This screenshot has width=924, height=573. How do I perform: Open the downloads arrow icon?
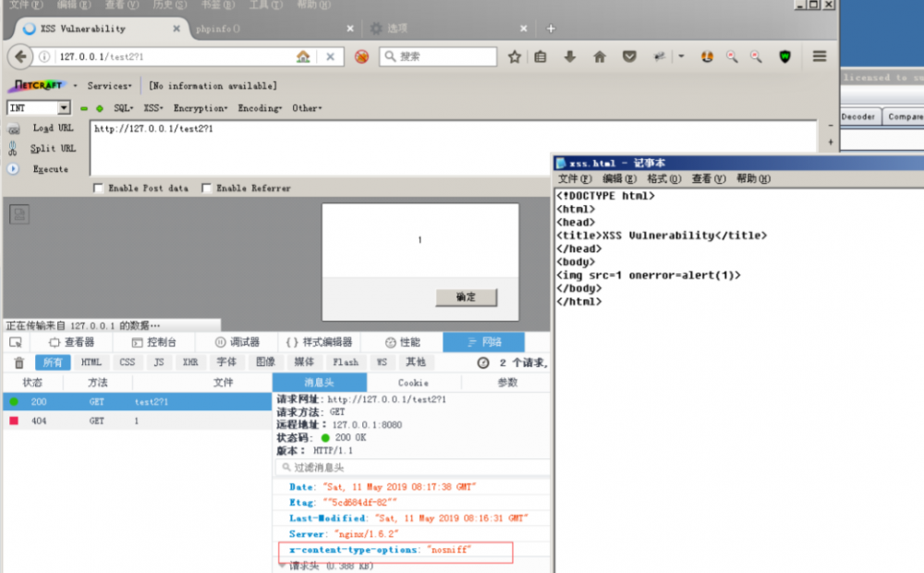[x=570, y=56]
